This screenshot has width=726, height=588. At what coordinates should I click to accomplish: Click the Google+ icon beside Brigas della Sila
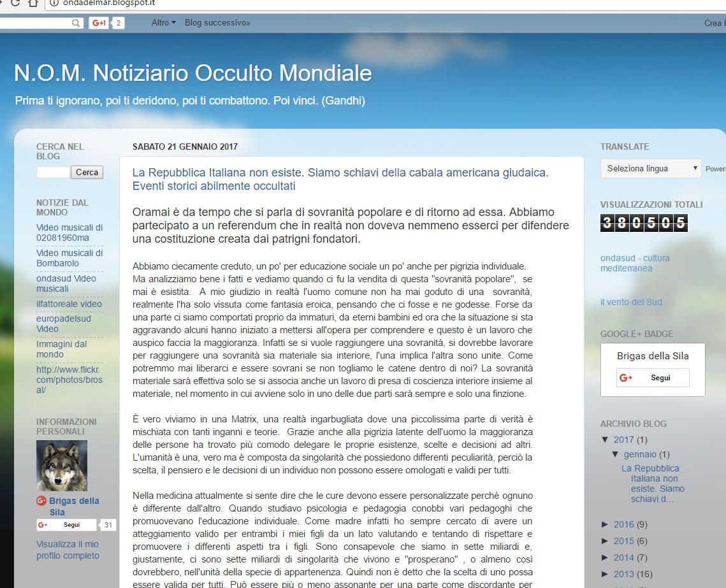41,501
